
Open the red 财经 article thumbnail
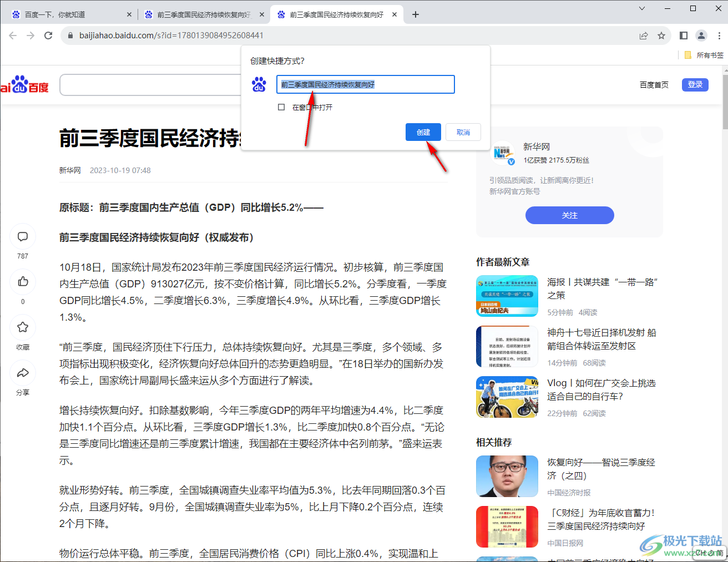[507, 526]
